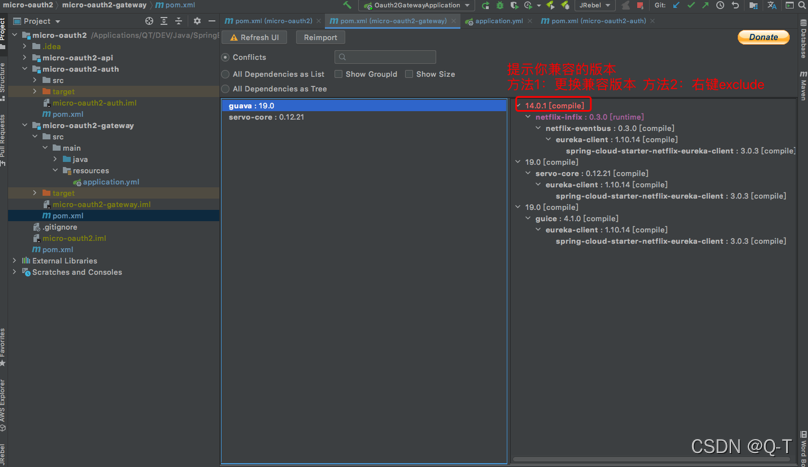
Task: Open Project Structure icon in toolbar
Action: tap(753, 5)
